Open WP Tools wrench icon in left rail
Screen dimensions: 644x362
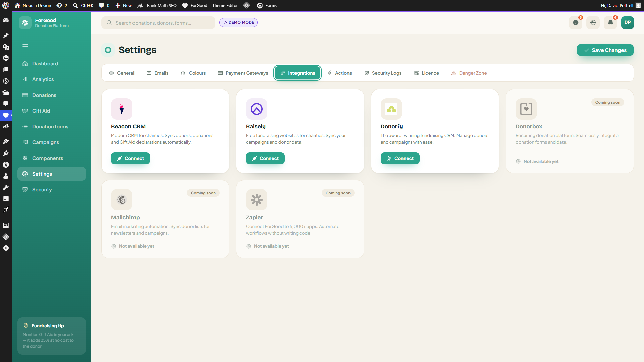(6, 187)
